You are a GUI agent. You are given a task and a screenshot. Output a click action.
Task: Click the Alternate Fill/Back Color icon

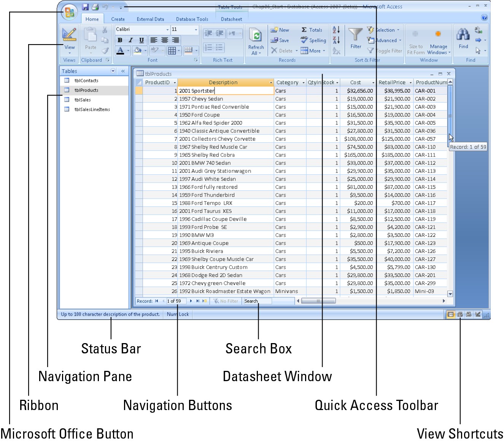[188, 50]
